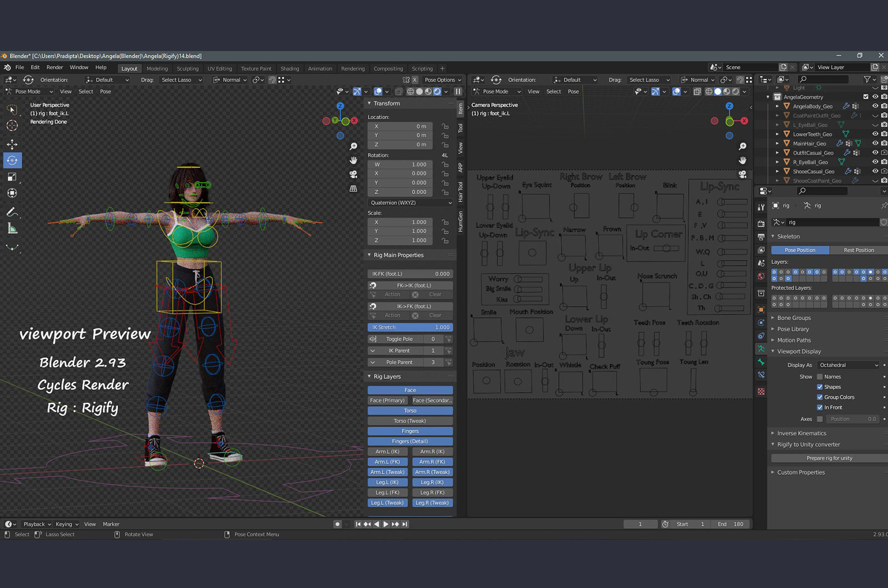The height and width of the screenshot is (588, 888).
Task: Open the File menu
Action: tap(19, 68)
